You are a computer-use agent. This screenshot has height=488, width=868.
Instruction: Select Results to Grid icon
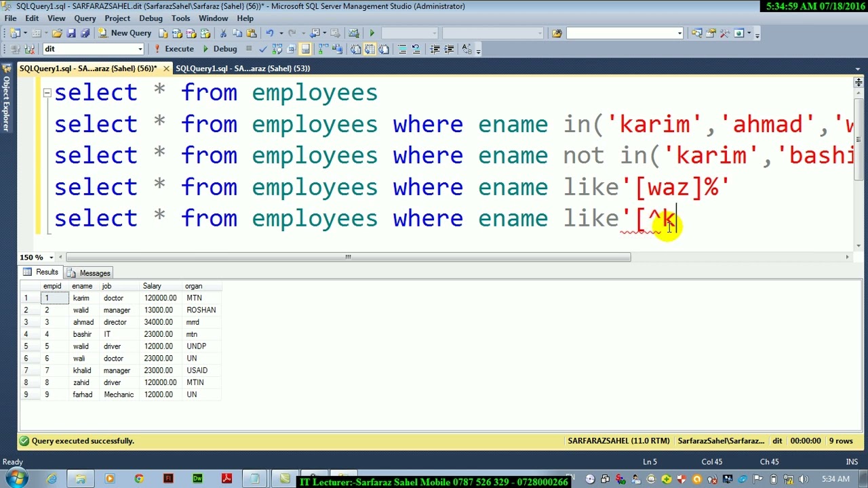point(370,49)
